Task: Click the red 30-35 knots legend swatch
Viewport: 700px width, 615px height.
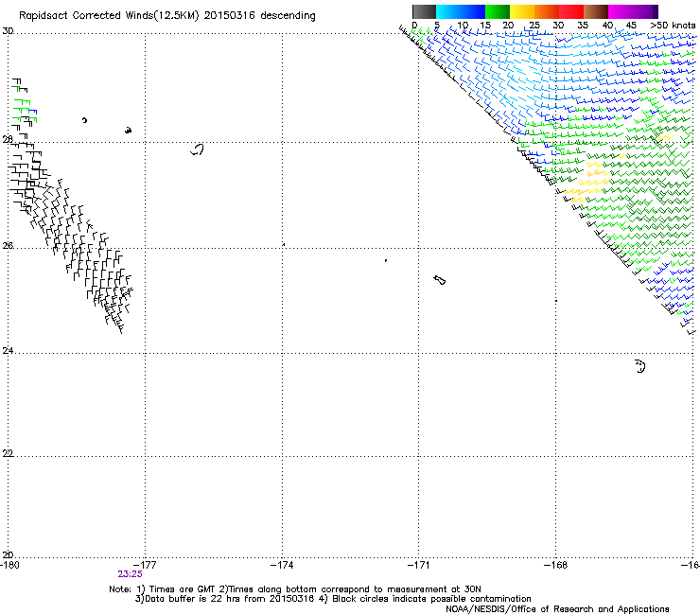Action: (571, 11)
